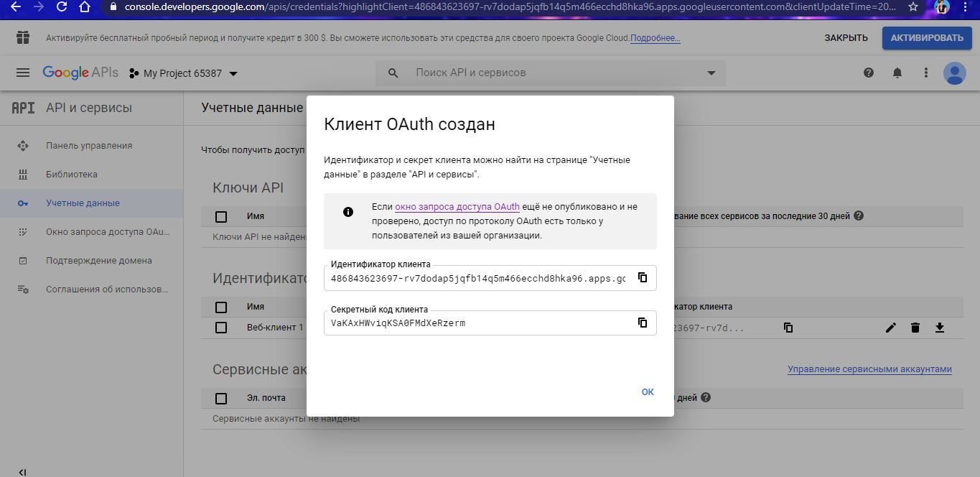Open the Веб-клиент 1 entry

tap(275, 328)
